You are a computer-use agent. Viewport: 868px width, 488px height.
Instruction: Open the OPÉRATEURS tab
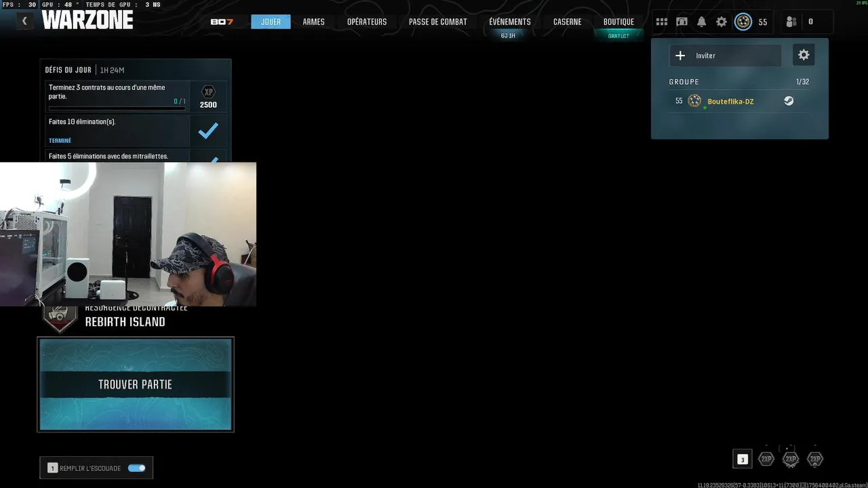point(367,22)
